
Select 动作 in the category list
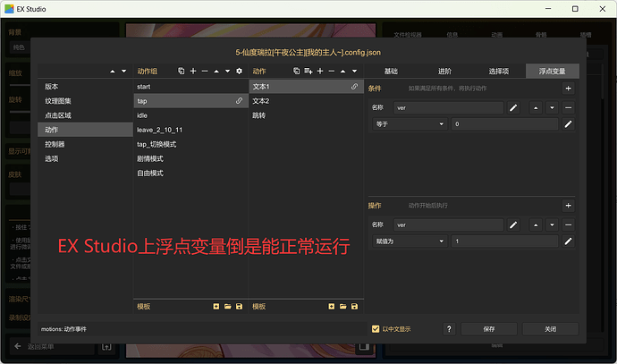(x=85, y=130)
